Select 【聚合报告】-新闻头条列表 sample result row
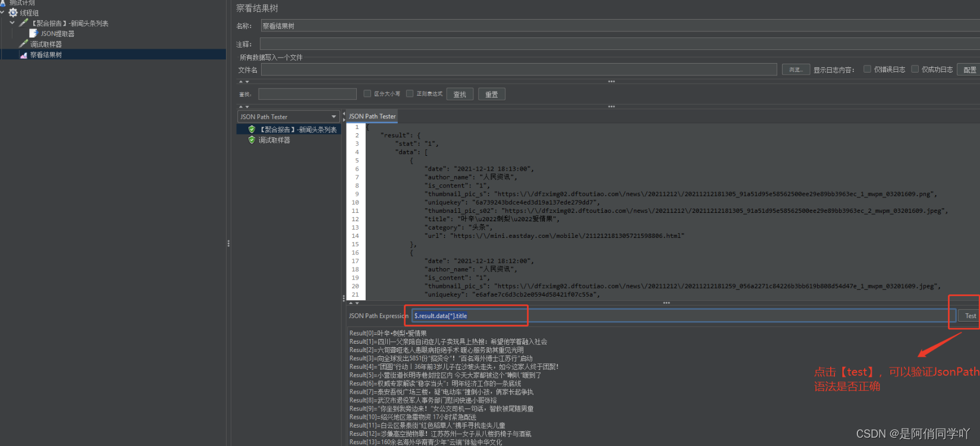This screenshot has width=980, height=446. click(x=288, y=129)
